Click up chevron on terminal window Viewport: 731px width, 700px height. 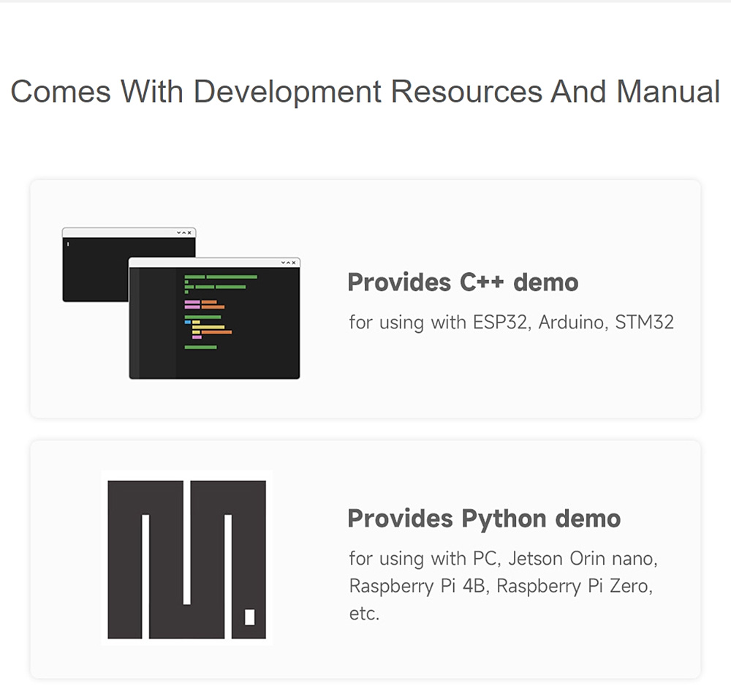(x=184, y=233)
